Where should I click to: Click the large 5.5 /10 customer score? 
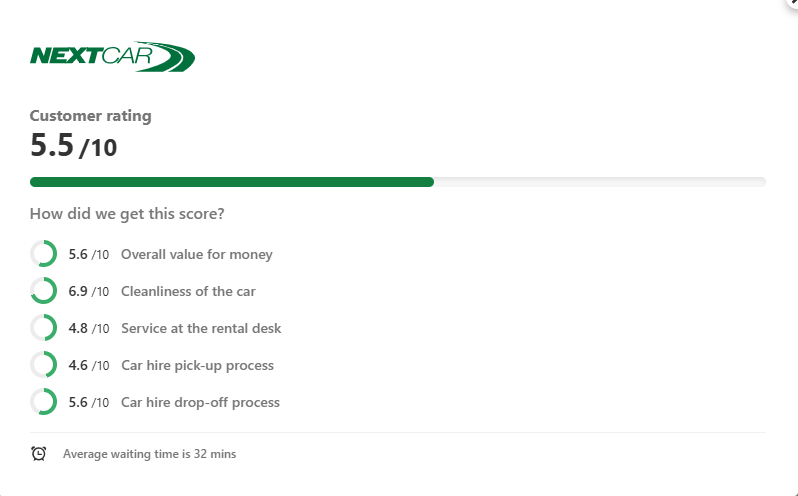73,146
